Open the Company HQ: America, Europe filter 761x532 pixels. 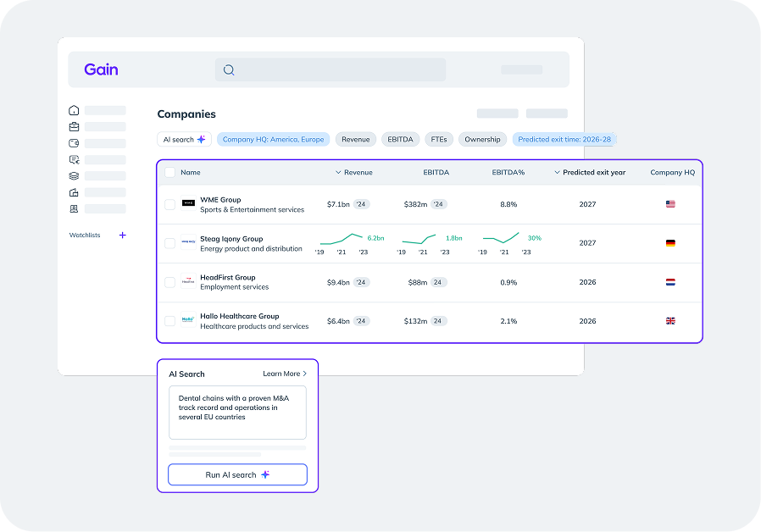pos(273,140)
